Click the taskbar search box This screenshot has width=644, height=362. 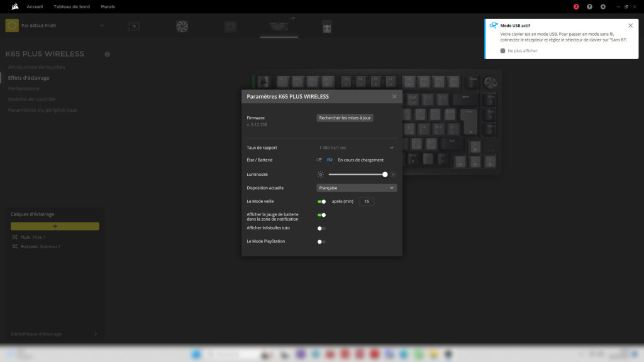coord(232,354)
